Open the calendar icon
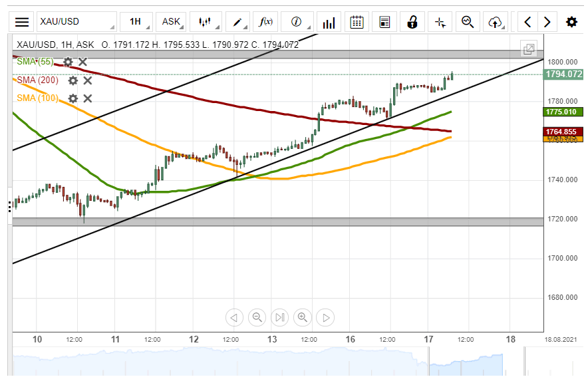 click(x=357, y=22)
